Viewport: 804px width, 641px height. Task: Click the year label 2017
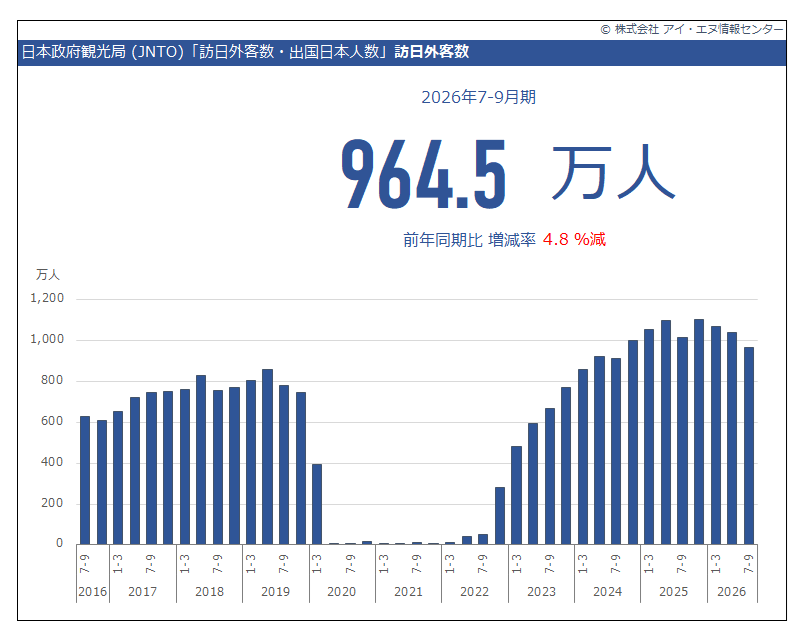pos(143,592)
